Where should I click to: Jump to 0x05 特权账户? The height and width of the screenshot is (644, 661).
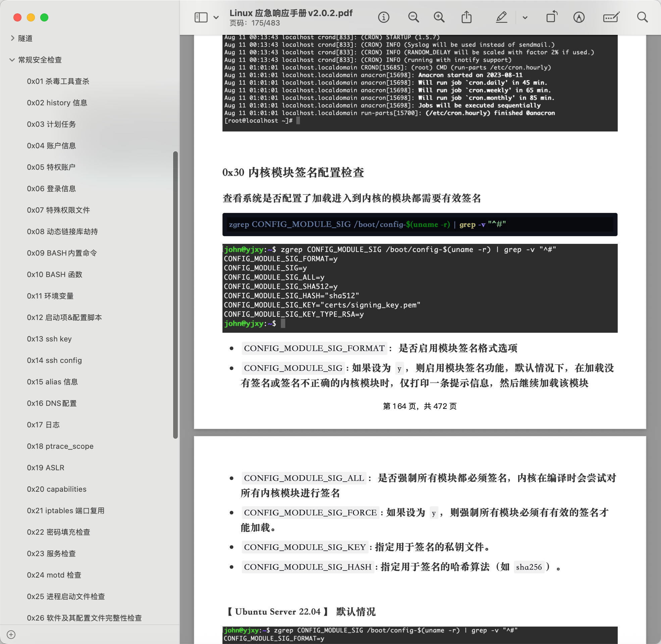point(51,167)
